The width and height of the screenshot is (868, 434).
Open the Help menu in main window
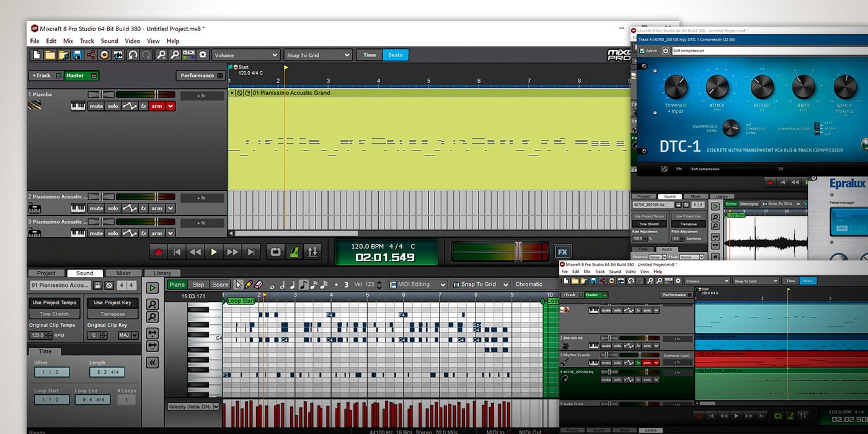pyautogui.click(x=173, y=41)
